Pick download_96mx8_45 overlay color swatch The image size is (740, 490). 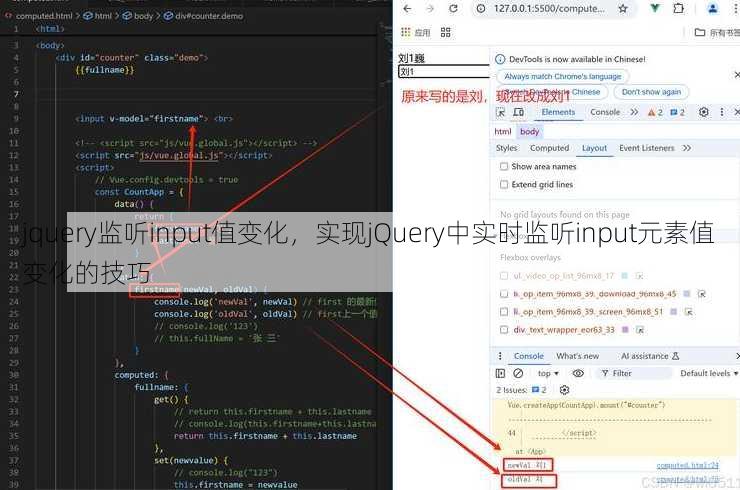pos(687,294)
